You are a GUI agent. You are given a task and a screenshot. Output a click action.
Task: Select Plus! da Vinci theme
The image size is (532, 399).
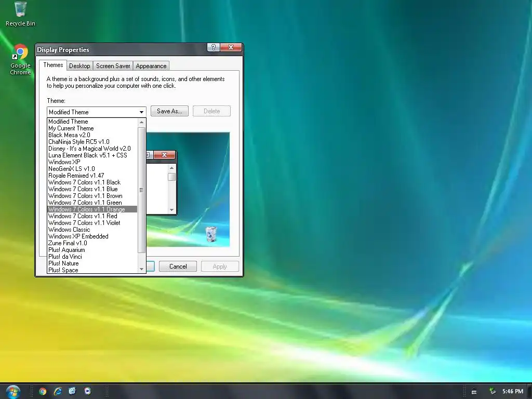click(92, 257)
